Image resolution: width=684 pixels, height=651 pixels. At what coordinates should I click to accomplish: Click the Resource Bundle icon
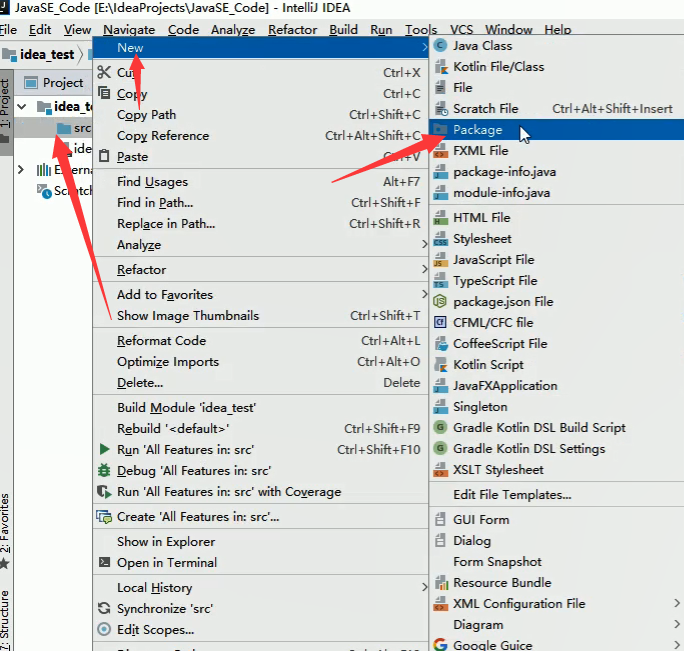pyautogui.click(x=441, y=582)
